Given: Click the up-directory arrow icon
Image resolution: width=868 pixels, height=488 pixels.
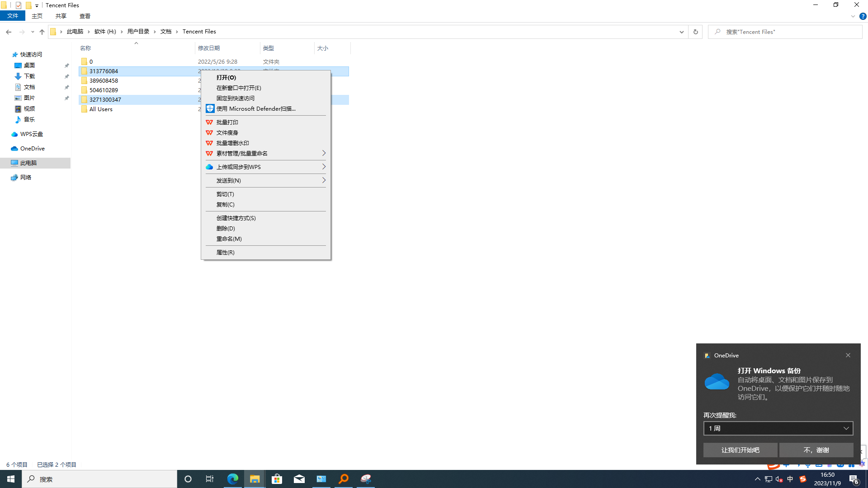Looking at the screenshot, I should (x=42, y=32).
